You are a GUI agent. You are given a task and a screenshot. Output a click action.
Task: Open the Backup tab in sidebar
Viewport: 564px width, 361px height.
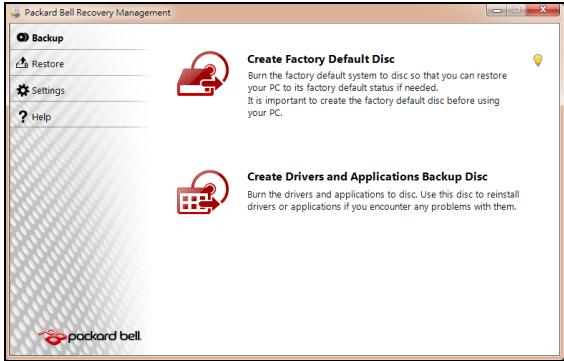79,37
